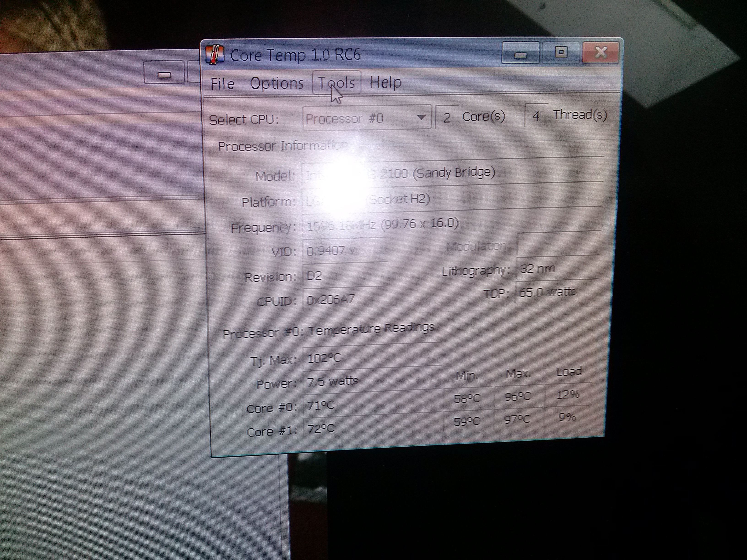Close the Core Temp window
This screenshot has width=747, height=560.
point(601,52)
